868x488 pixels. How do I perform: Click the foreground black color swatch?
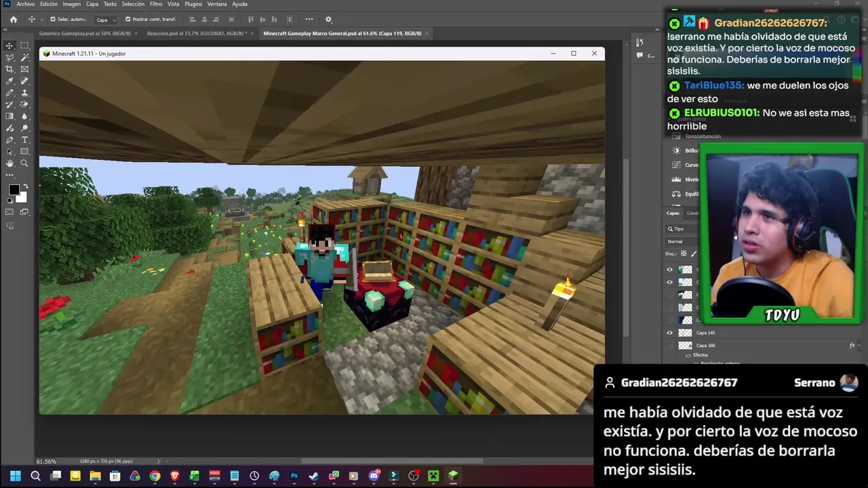pos(14,190)
